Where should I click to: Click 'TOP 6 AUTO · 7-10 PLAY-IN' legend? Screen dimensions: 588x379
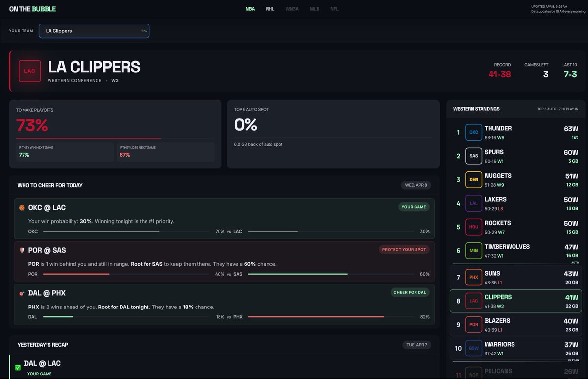click(x=558, y=109)
